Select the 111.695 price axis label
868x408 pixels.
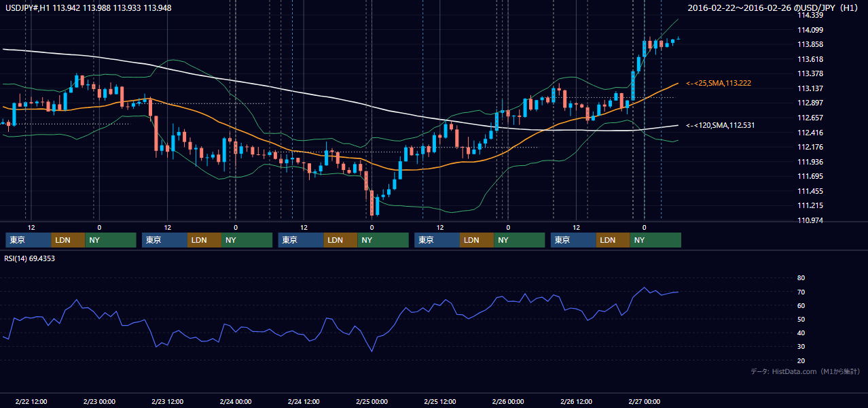tap(810, 176)
